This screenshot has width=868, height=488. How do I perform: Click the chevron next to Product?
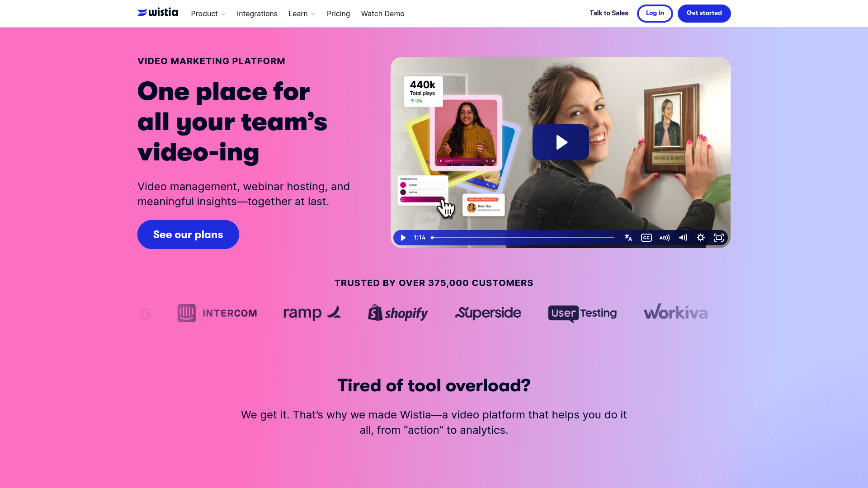(x=223, y=14)
